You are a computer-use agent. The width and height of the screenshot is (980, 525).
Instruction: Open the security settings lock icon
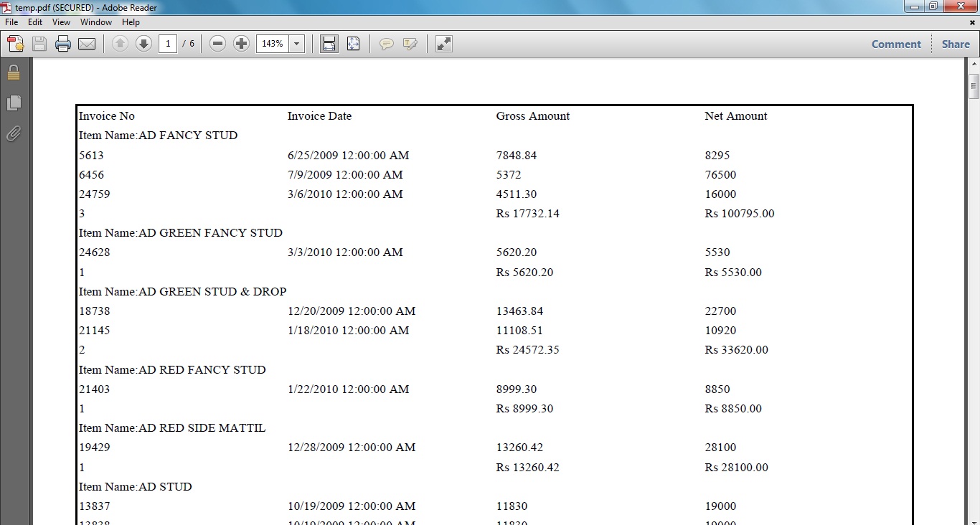coord(14,72)
